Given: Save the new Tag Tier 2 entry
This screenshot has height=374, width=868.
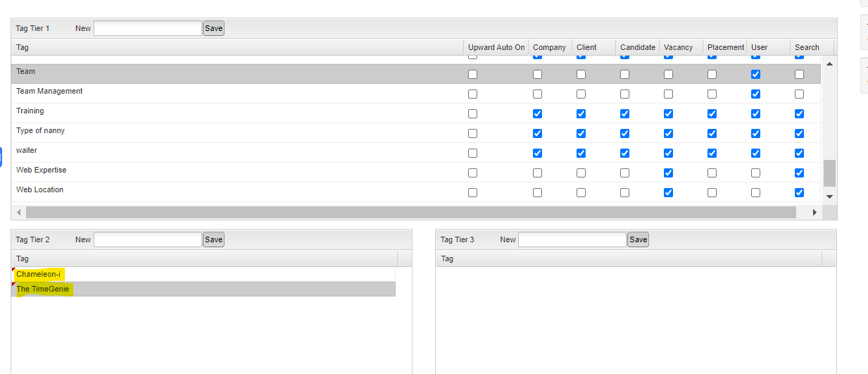Looking at the screenshot, I should click(213, 239).
